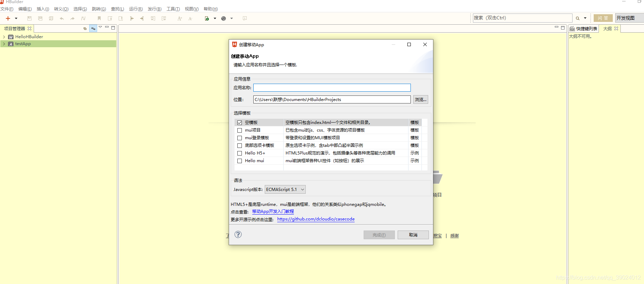Open the search options dropdown arrow
Screen dimensions: 644x284
(585, 18)
